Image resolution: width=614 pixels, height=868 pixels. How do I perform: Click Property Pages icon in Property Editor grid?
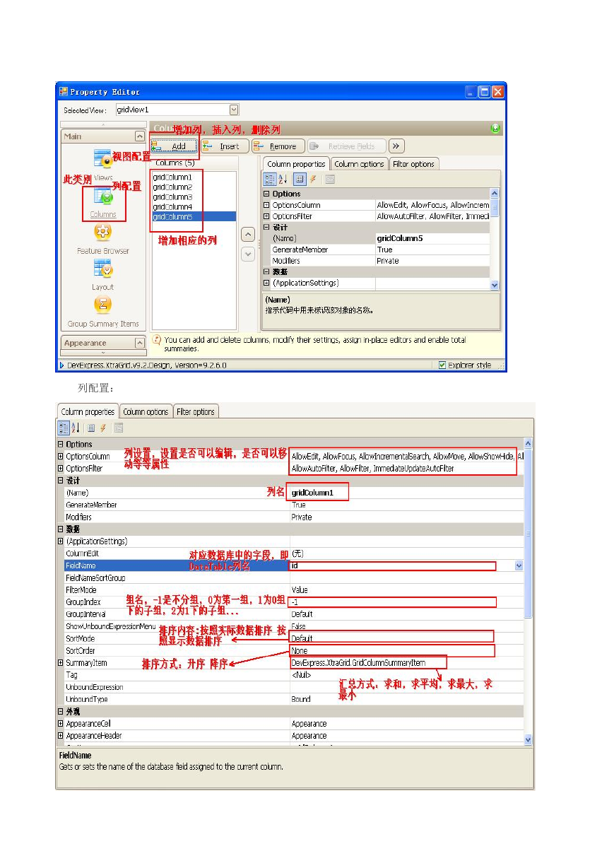[x=329, y=180]
